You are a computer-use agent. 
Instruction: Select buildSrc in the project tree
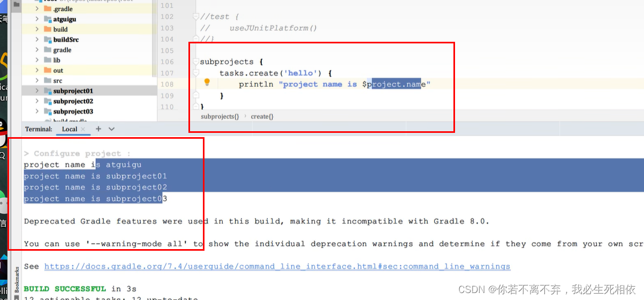click(66, 40)
